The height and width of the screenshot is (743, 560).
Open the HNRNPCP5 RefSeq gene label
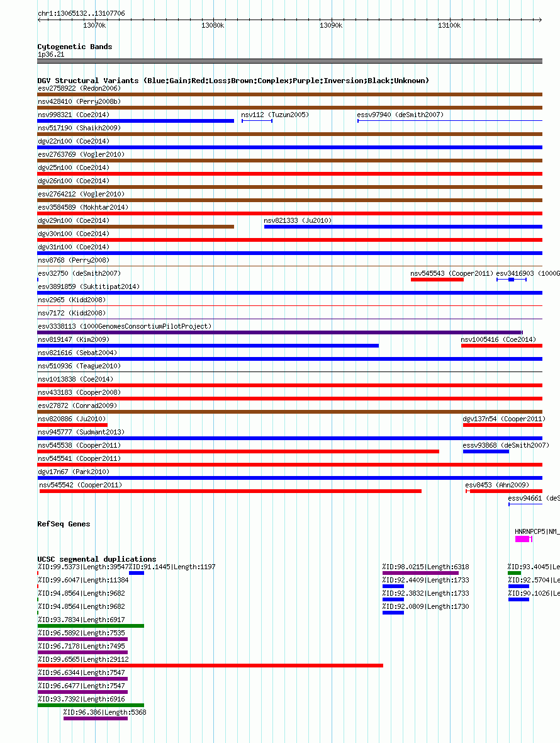click(x=537, y=533)
